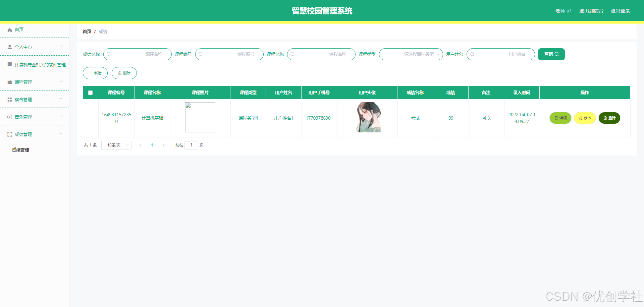Check the row checkbox for 计算机基础
The width and height of the screenshot is (644, 307).
click(90, 118)
